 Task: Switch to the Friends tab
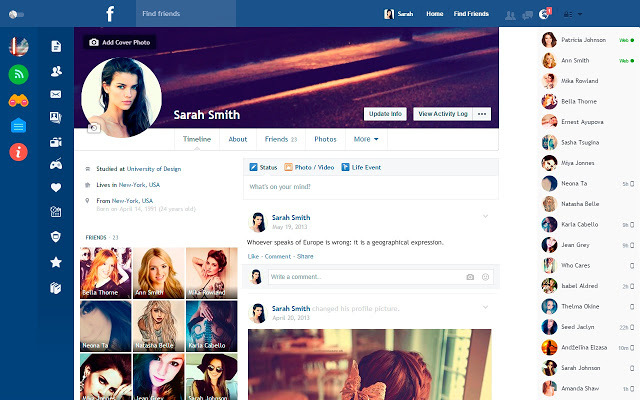point(281,139)
